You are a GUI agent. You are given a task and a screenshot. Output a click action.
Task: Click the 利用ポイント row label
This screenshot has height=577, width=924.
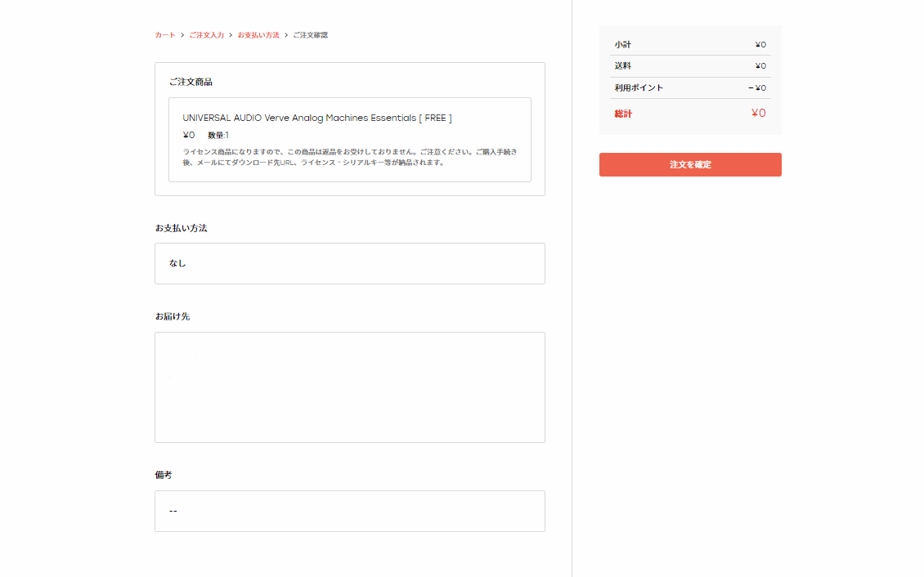coord(639,87)
